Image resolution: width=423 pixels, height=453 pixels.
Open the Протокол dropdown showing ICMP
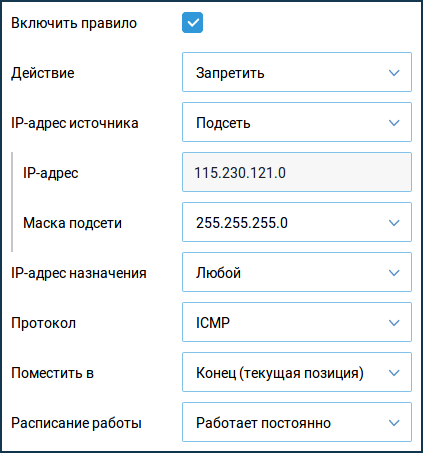(x=297, y=322)
